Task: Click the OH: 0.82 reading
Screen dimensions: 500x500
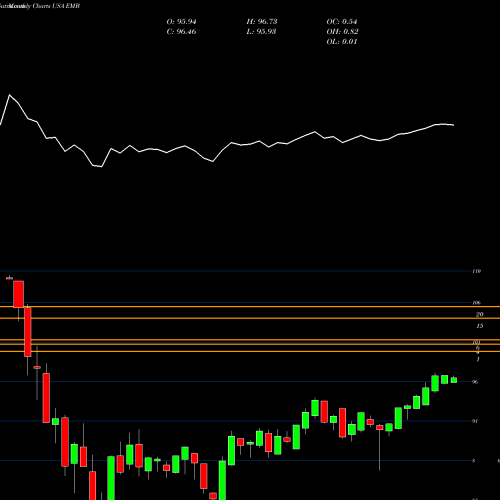Action: pyautogui.click(x=342, y=32)
